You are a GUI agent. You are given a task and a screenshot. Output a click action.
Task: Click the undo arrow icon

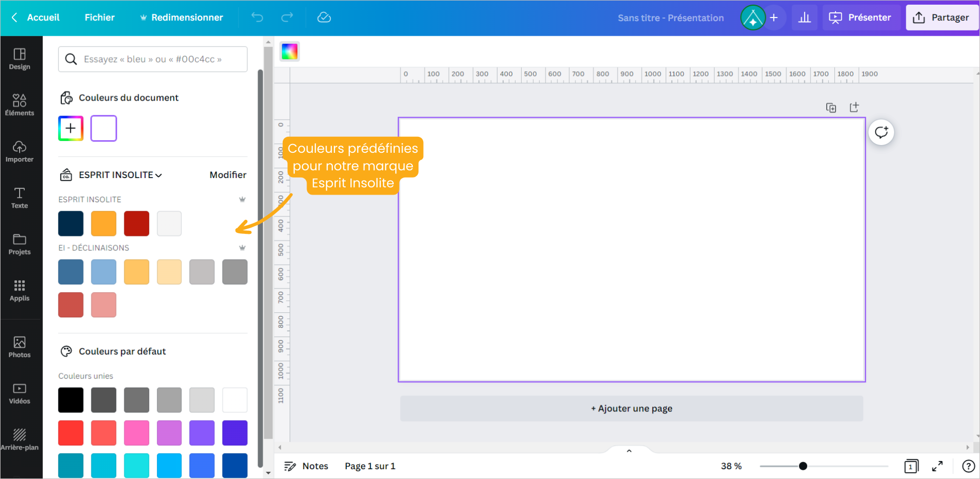pyautogui.click(x=257, y=18)
